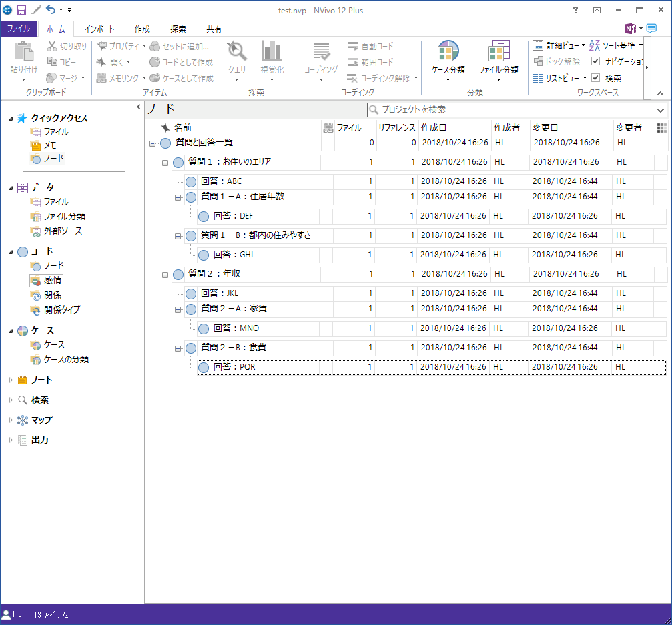Sort by 作成日 column header
The image size is (672, 625).
tap(434, 128)
